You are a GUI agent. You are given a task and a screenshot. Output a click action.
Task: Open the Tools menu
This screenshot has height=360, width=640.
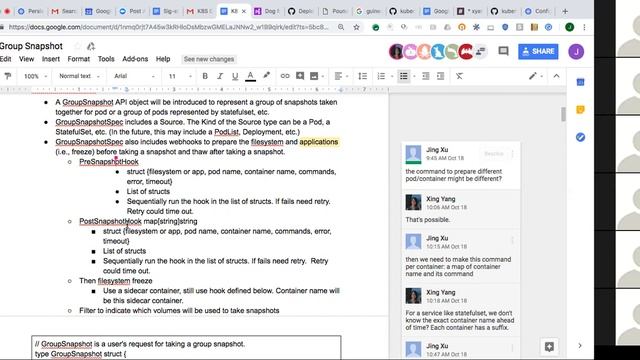click(106, 59)
